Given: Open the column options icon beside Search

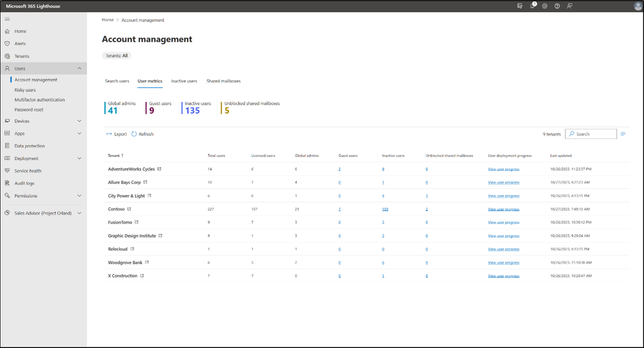Looking at the screenshot, I should pos(623,134).
